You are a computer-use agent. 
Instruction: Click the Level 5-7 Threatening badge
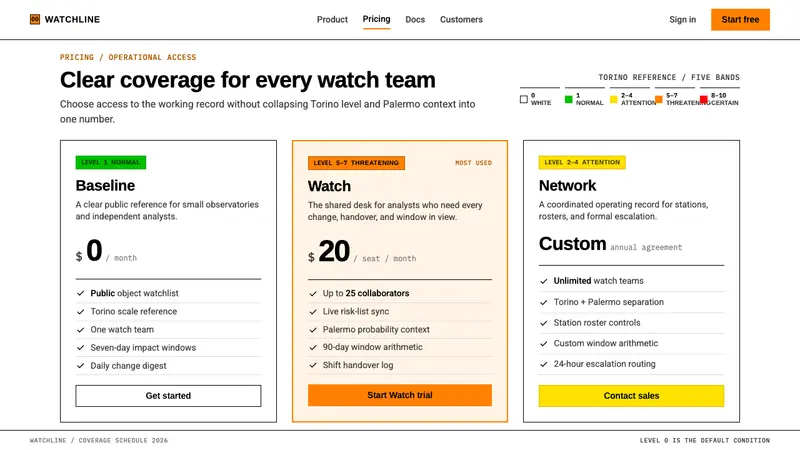pos(356,163)
